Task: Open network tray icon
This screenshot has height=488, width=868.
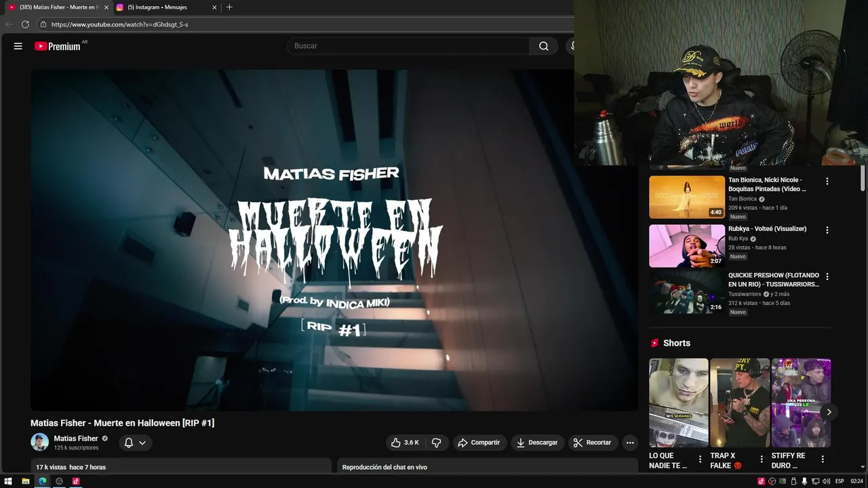Action: pos(815,481)
